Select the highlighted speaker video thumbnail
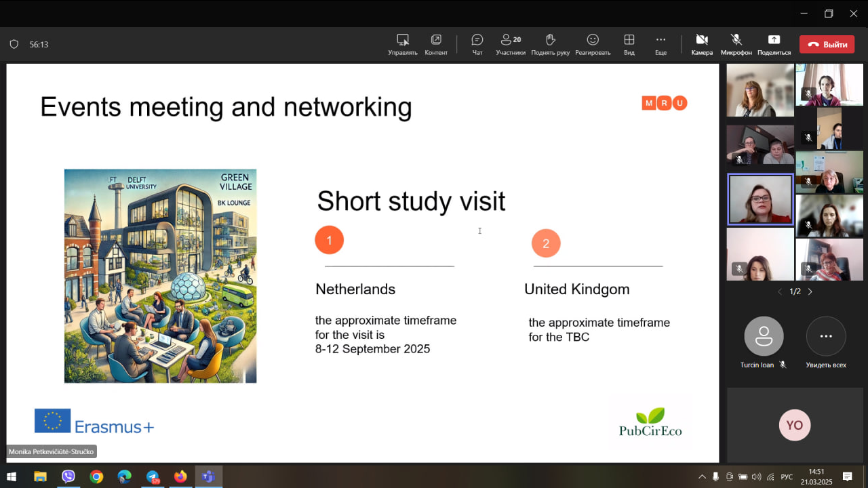 tap(760, 200)
